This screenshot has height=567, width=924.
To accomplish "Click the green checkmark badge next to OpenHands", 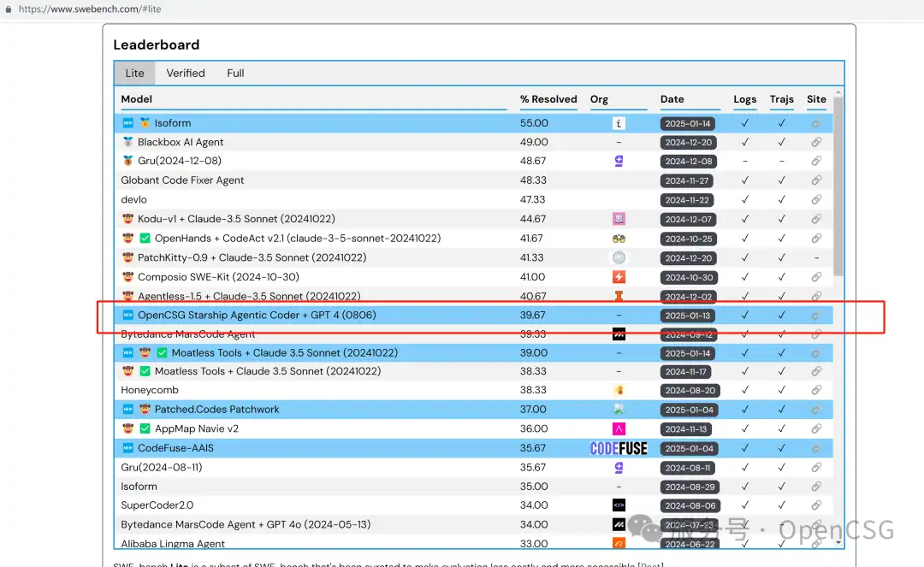I will click(145, 239).
